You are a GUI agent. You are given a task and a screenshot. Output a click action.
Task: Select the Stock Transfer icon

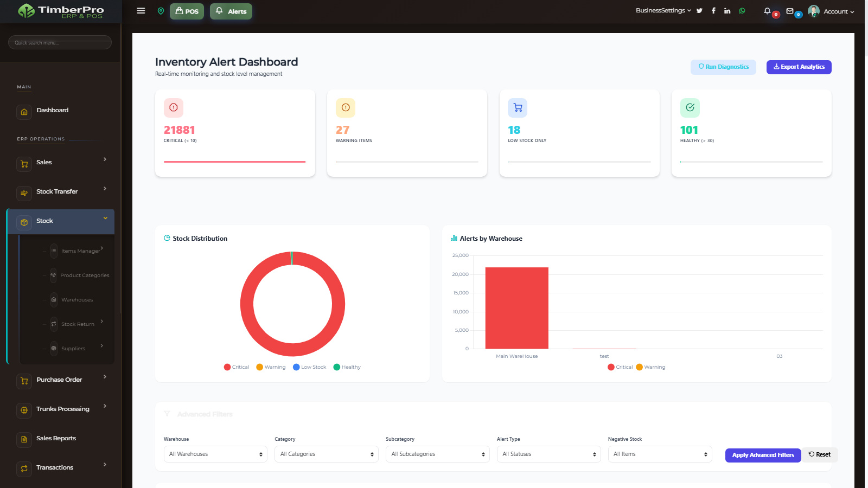(24, 193)
